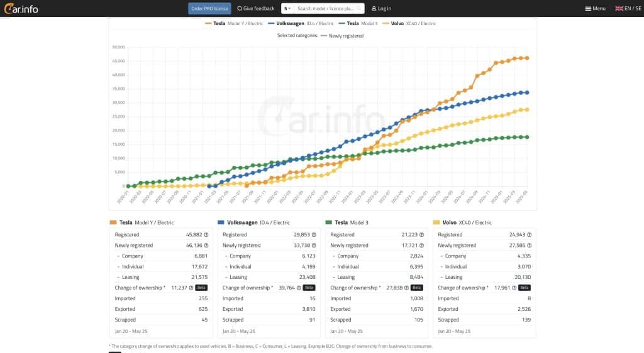Click help icon beside Volvo XC40 Registered

click(530, 235)
